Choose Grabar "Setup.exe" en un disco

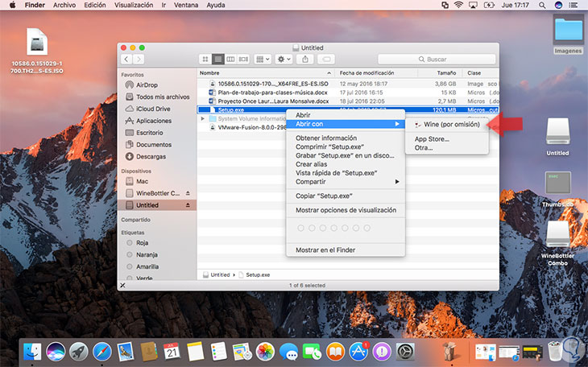point(346,155)
